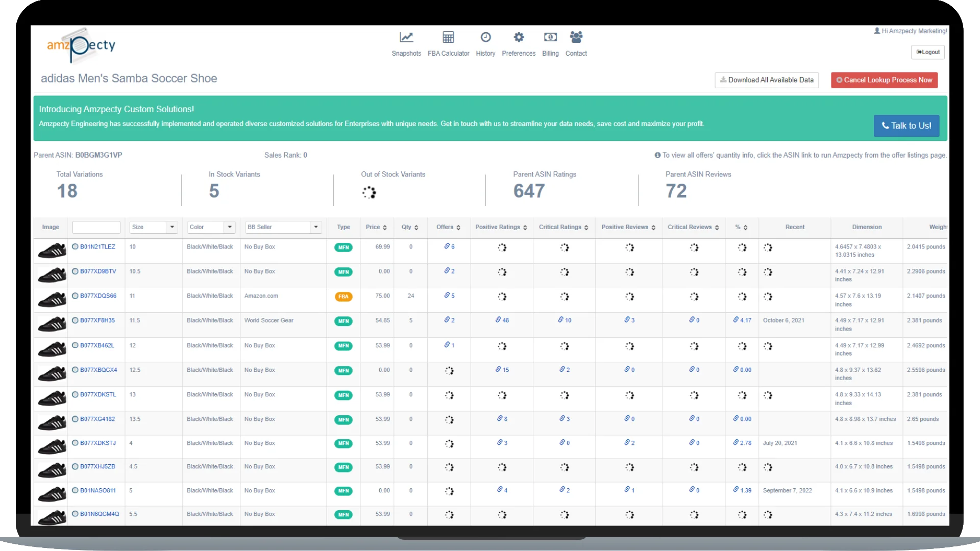Click Download All Available Data button
980x551 pixels.
(767, 80)
